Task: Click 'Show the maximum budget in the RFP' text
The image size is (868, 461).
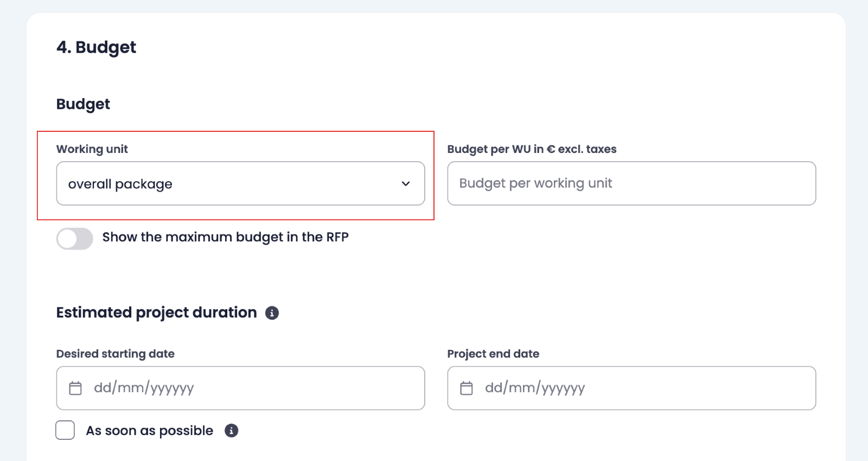Action: [x=226, y=238]
